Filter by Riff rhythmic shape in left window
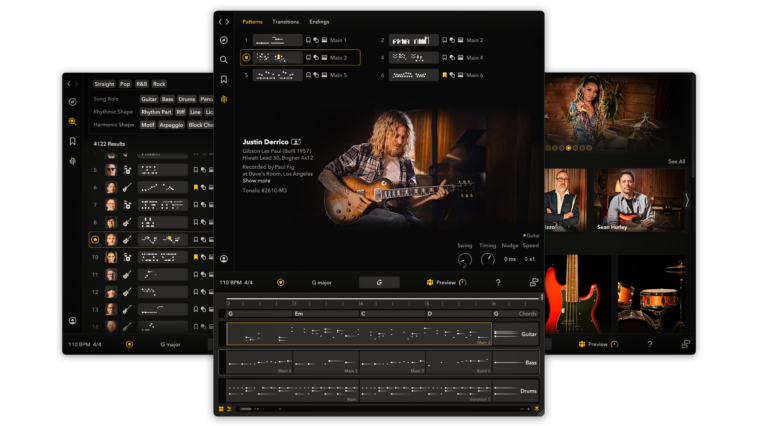 180,112
